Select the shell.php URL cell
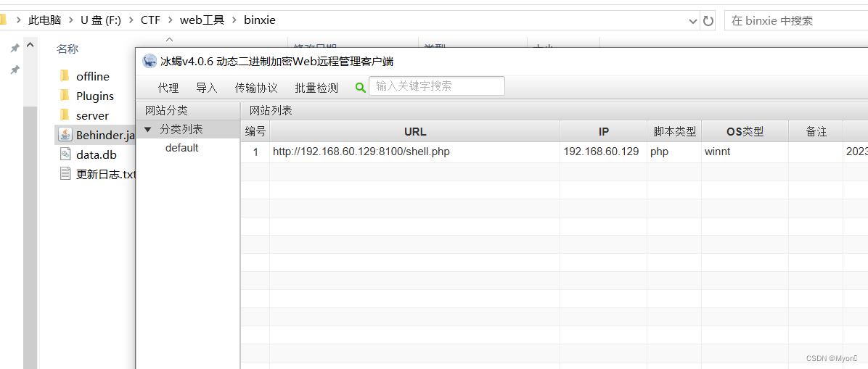The width and height of the screenshot is (868, 369). click(x=414, y=151)
